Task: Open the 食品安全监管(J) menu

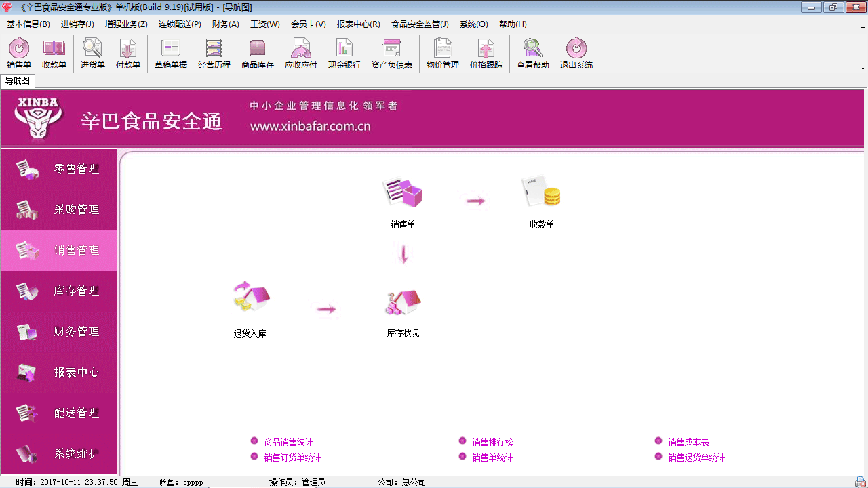Action: pos(420,24)
